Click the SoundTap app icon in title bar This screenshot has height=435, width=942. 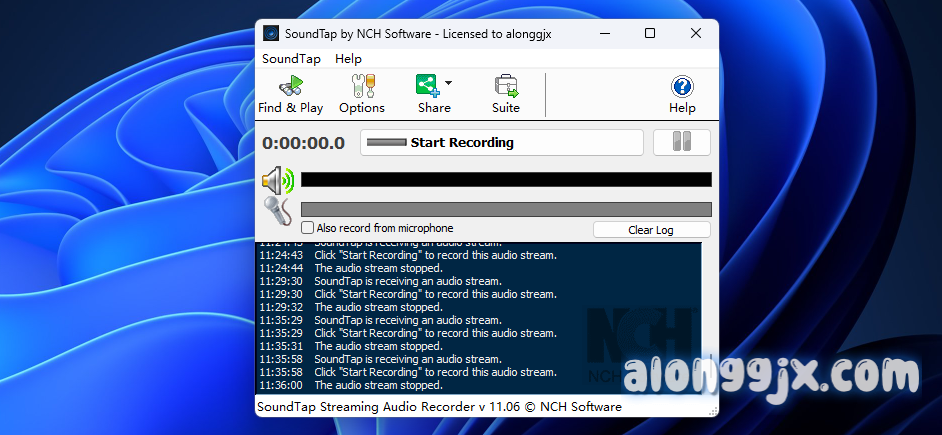click(270, 34)
